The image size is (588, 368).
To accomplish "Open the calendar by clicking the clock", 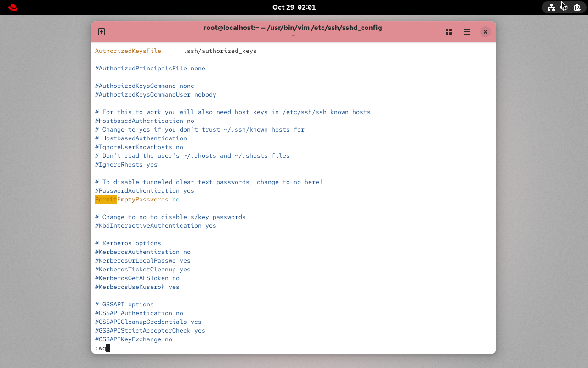I will (x=294, y=7).
